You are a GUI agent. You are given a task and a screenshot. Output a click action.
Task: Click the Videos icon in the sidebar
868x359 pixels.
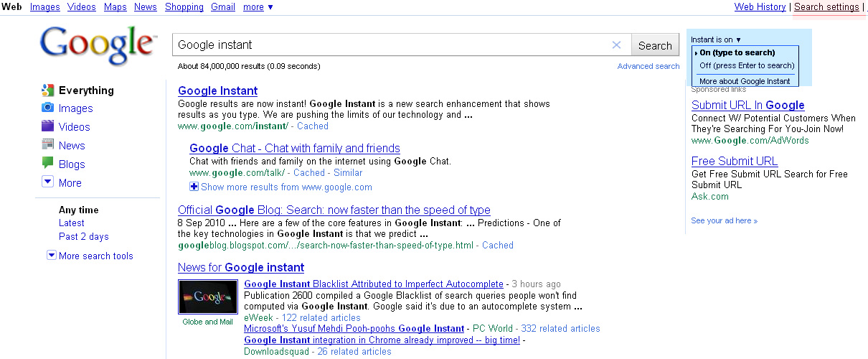[x=48, y=126]
